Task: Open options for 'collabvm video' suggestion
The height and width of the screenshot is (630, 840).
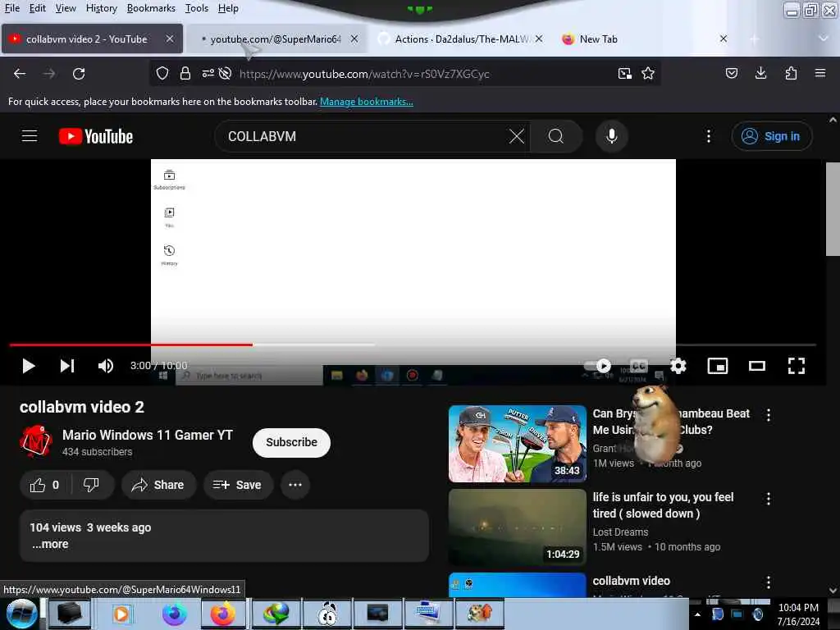Action: click(768, 582)
